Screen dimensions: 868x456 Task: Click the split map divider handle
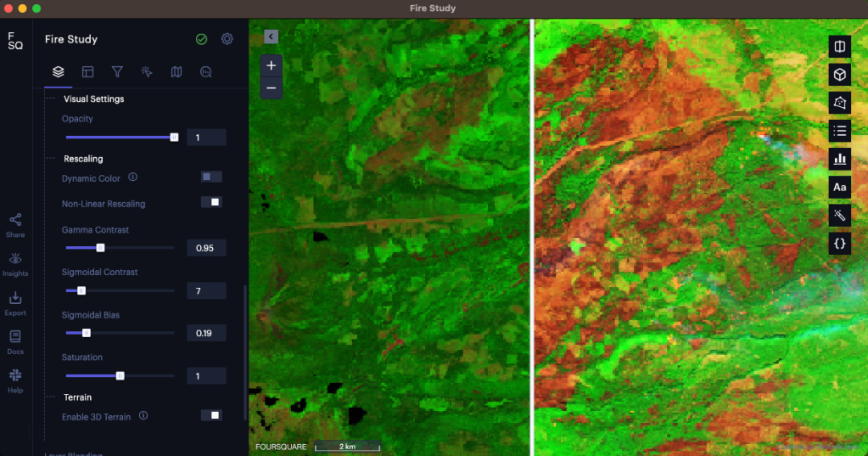point(532,238)
